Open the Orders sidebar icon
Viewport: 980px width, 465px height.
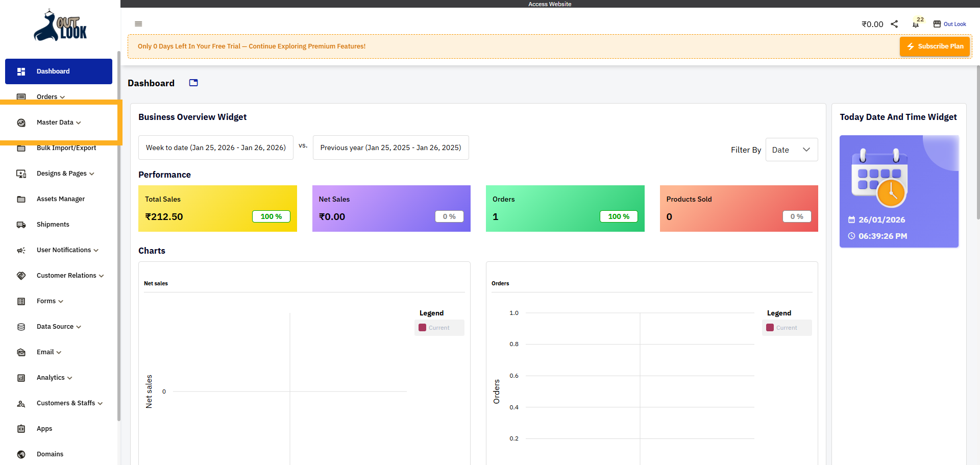21,97
